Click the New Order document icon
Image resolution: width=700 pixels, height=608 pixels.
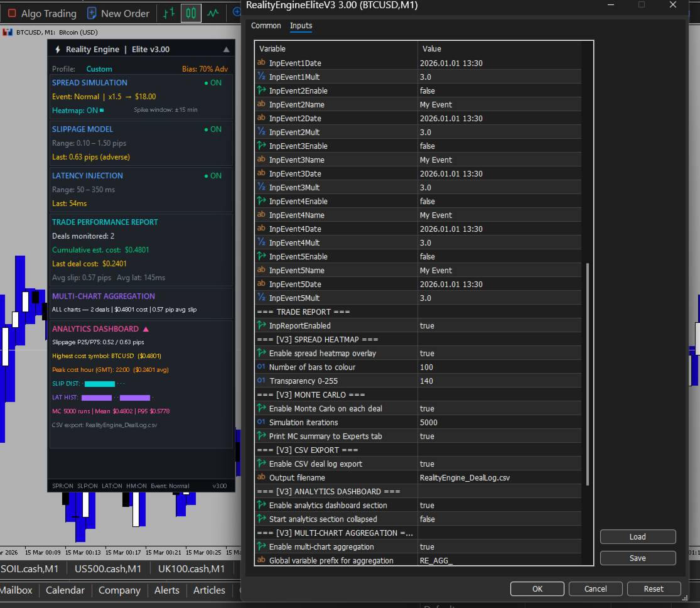pos(92,13)
